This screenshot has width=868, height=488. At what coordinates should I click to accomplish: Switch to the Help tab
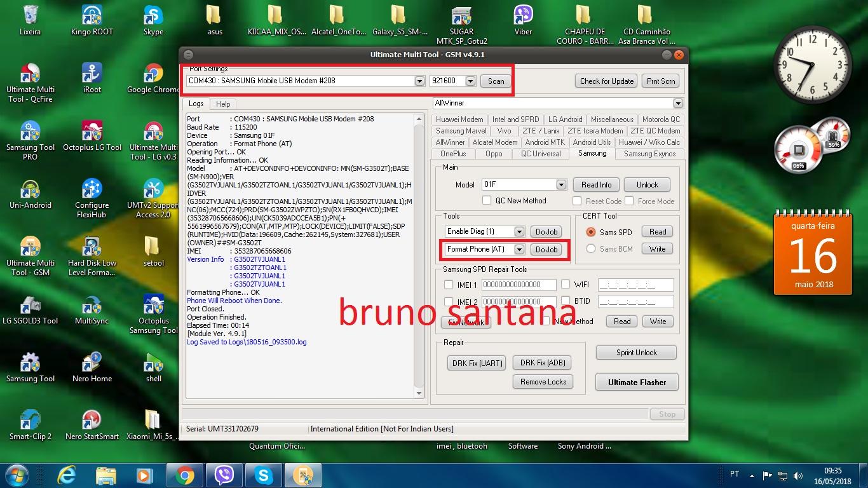[223, 104]
